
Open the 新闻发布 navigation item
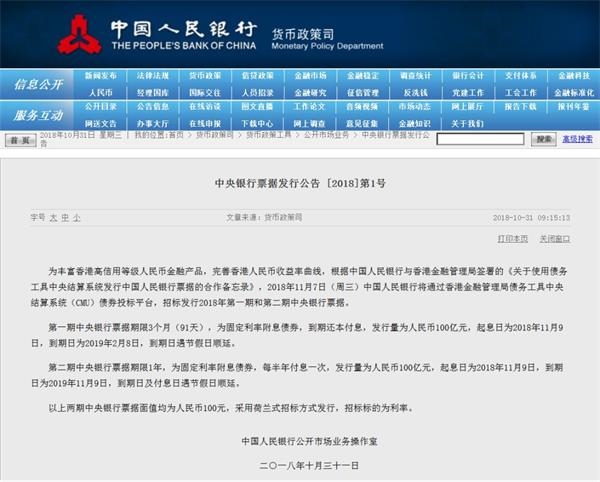pos(100,76)
